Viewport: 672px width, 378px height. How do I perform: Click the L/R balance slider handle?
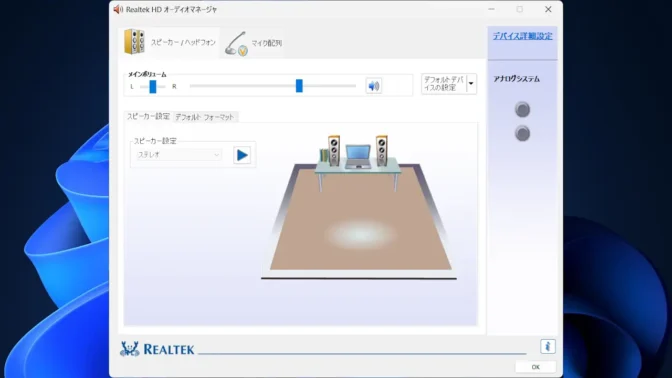point(153,87)
